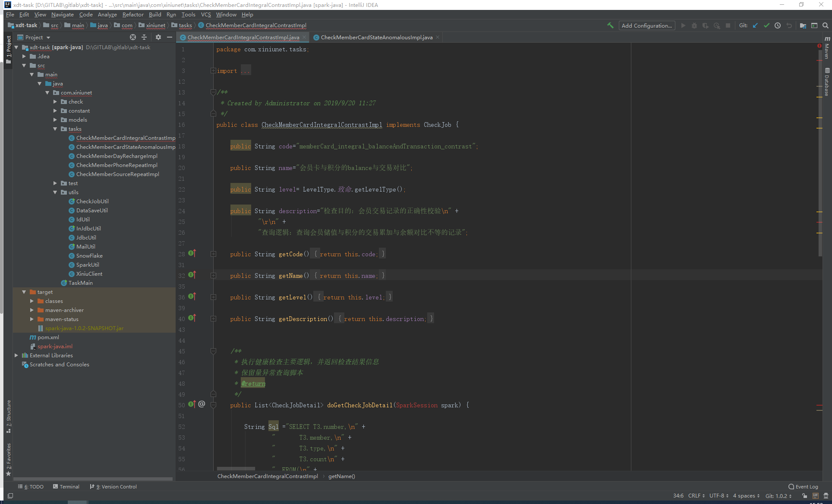The image size is (832, 504).
Task: Open the 6: TODO tool window
Action: tap(31, 487)
